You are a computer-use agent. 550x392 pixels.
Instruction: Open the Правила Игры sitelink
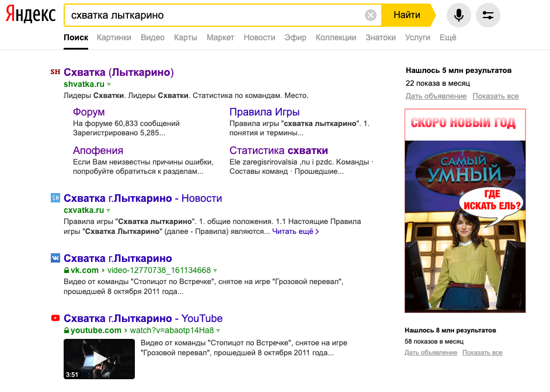point(264,112)
